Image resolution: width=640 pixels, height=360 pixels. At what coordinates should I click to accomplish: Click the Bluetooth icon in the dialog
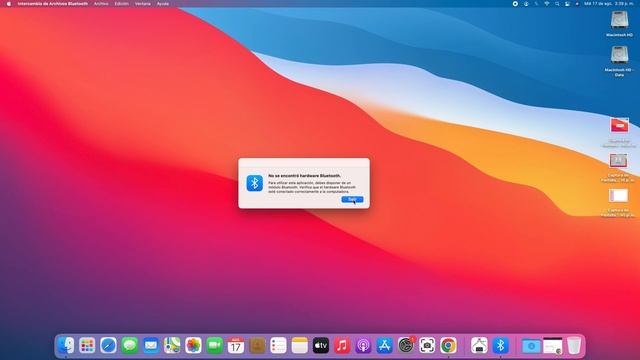(x=255, y=183)
